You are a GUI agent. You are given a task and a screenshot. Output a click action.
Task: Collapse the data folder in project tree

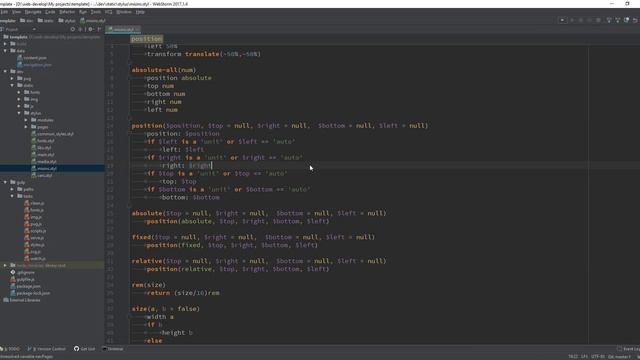(x=5, y=51)
